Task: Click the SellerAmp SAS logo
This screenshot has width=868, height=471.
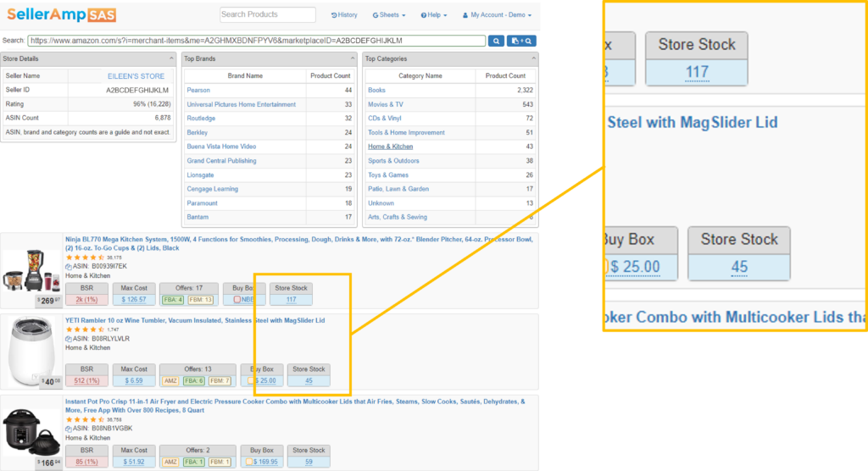Action: [61, 14]
